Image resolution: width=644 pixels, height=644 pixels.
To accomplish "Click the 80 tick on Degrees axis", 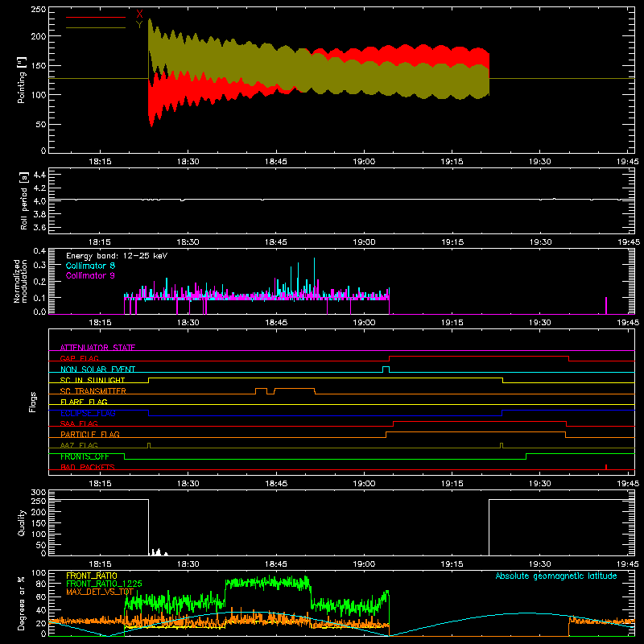I will 41,584.
